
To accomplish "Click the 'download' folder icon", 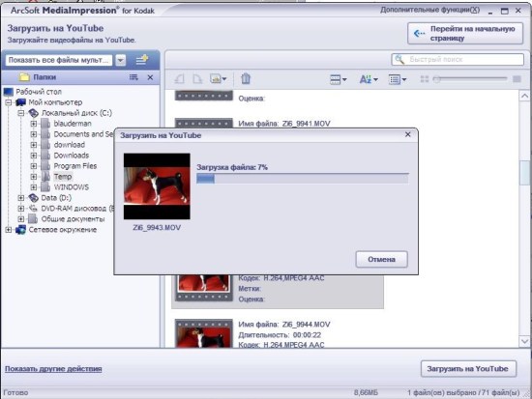I will pos(45,145).
